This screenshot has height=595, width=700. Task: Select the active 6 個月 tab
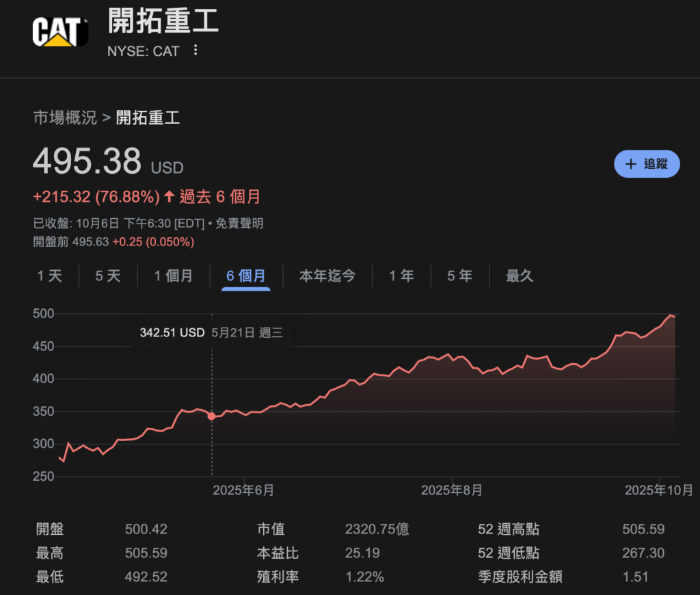(246, 276)
